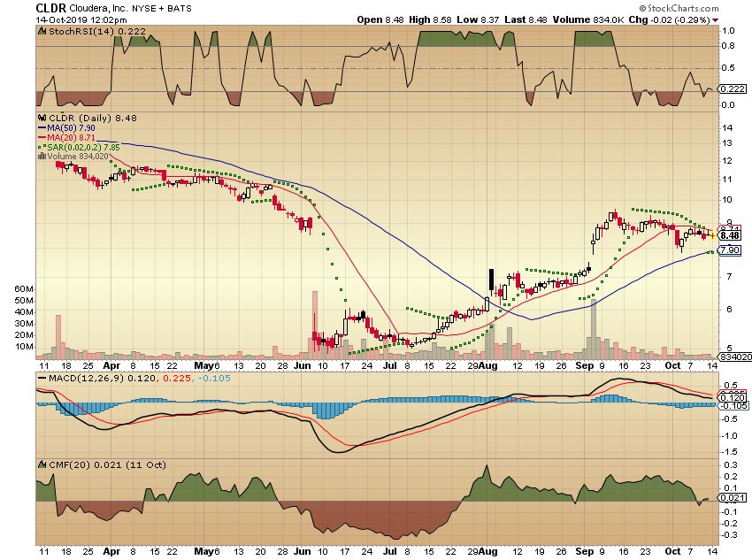Expand the StochRSI indicator panel
Image resolution: width=752 pixels, height=560 pixels.
(x=88, y=30)
